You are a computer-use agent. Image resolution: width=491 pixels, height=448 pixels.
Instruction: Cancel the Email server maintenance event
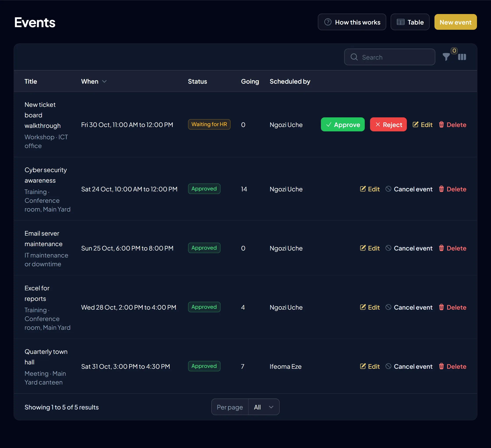click(409, 248)
